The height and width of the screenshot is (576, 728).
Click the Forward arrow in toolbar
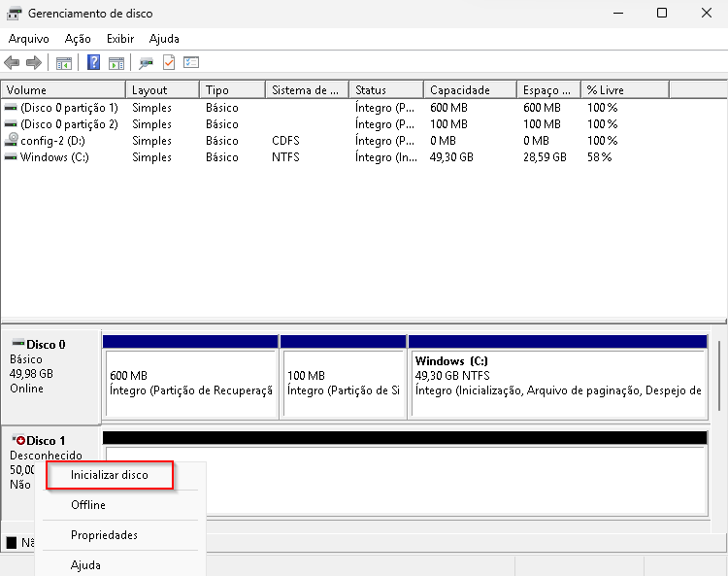click(34, 63)
